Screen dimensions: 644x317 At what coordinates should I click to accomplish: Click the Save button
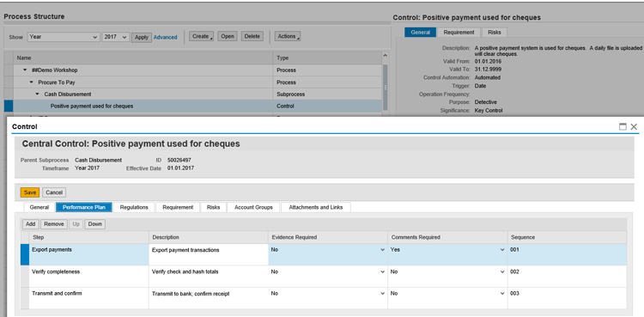coord(30,192)
